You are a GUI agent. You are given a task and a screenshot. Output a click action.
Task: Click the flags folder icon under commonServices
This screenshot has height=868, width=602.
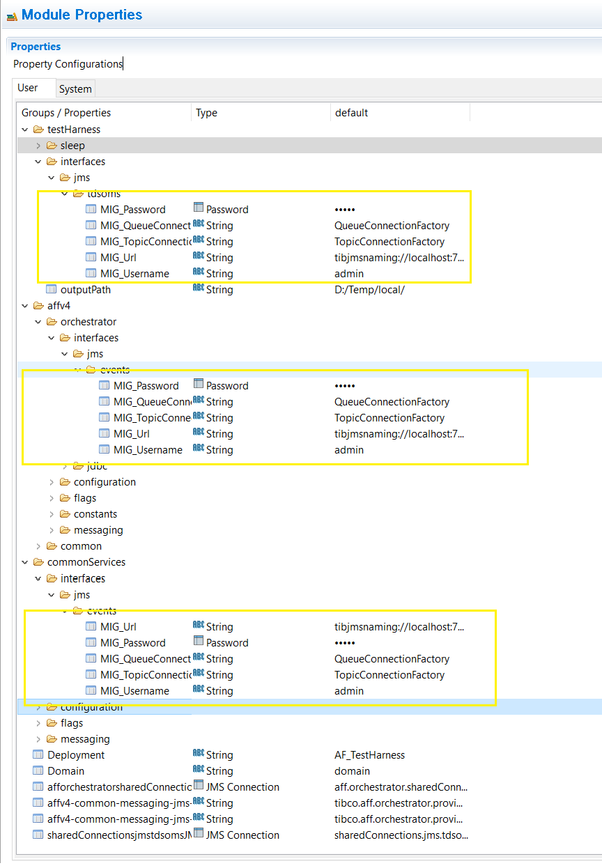[52, 723]
